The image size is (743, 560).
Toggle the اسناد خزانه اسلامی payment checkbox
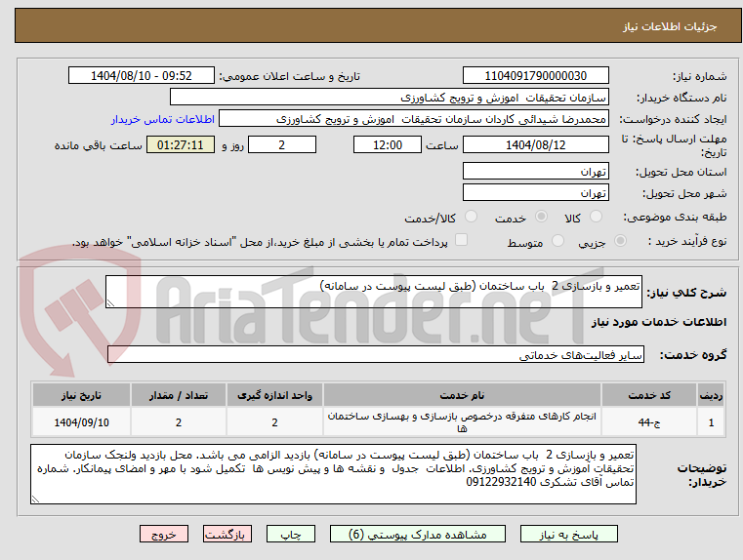pos(461,240)
